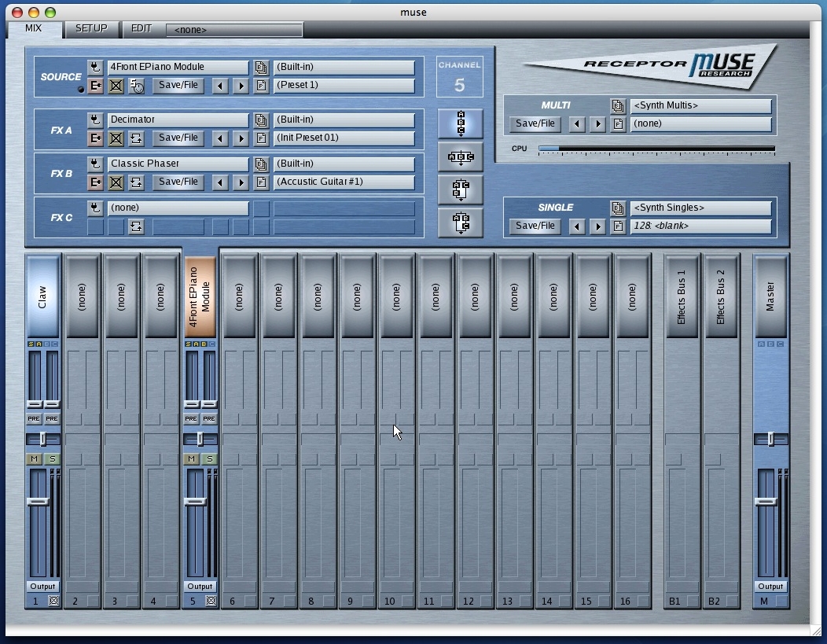Step to the previous MULTI patch arrow
The height and width of the screenshot is (644, 827).
[x=577, y=124]
